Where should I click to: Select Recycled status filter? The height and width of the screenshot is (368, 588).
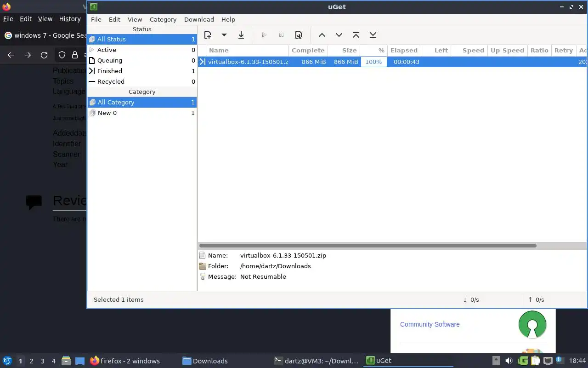pyautogui.click(x=142, y=81)
